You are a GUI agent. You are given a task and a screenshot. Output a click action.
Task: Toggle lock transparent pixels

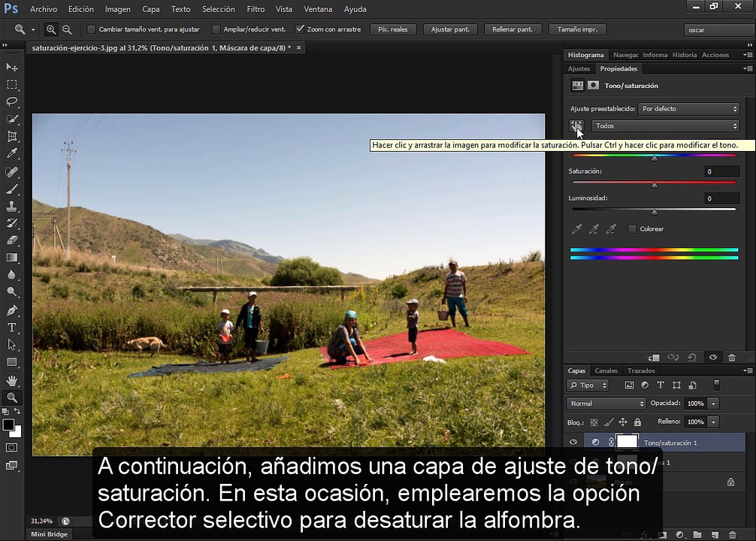point(594,422)
